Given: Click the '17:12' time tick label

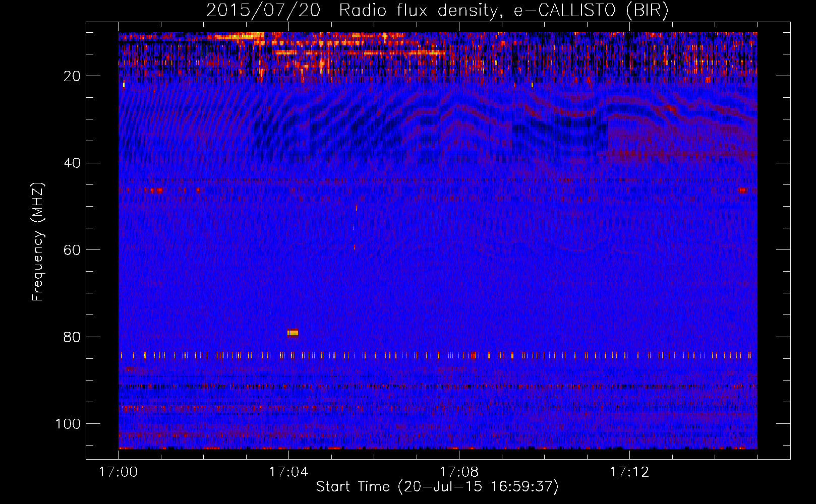Looking at the screenshot, I should pos(629,472).
